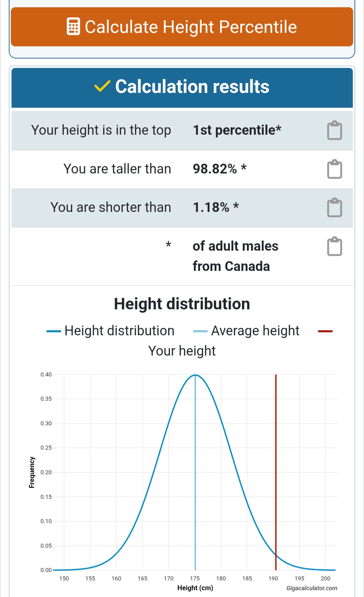The image size is (364, 597).
Task: Click the red vertical line in the chart
Action: 276,472
